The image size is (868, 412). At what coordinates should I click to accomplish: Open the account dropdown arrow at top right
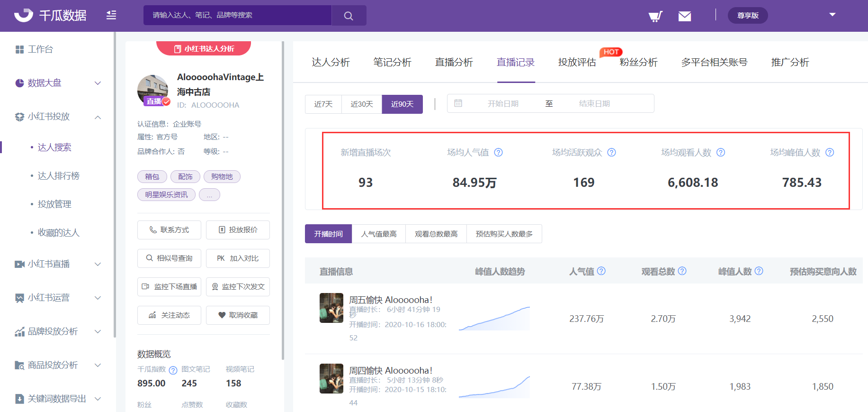832,15
